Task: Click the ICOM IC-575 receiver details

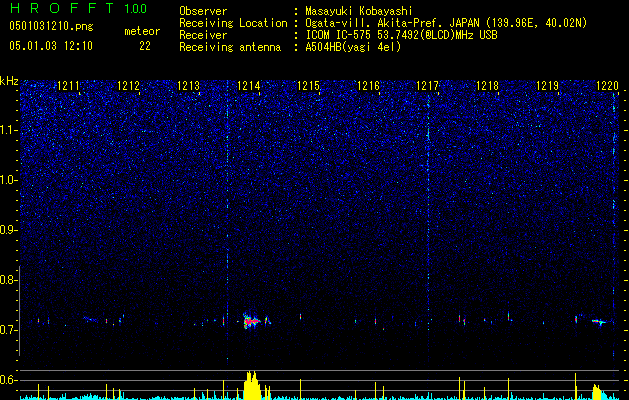Action: pyautogui.click(x=401, y=35)
